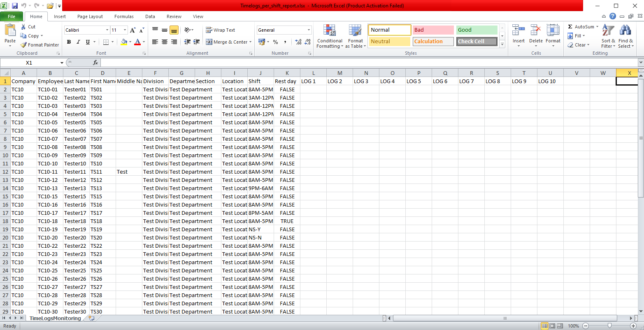Viewport: 644px width, 330px height.
Task: Switch to the Data tab
Action: (x=150, y=16)
